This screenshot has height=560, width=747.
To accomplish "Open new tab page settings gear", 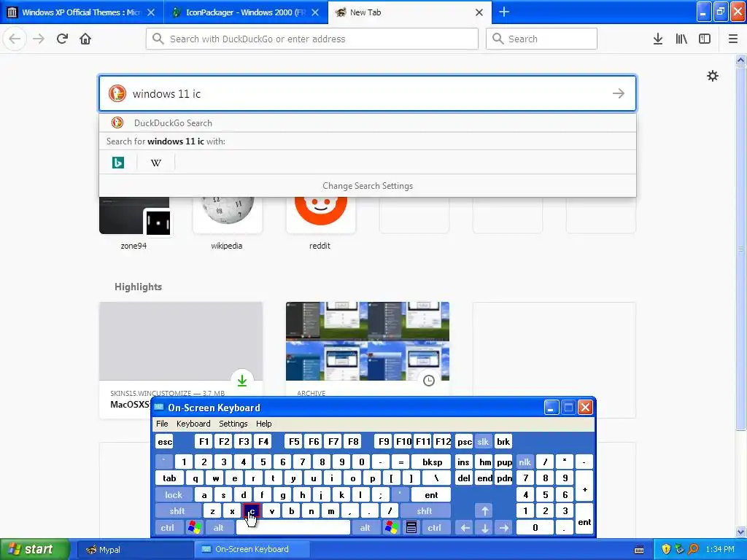I will tap(712, 76).
